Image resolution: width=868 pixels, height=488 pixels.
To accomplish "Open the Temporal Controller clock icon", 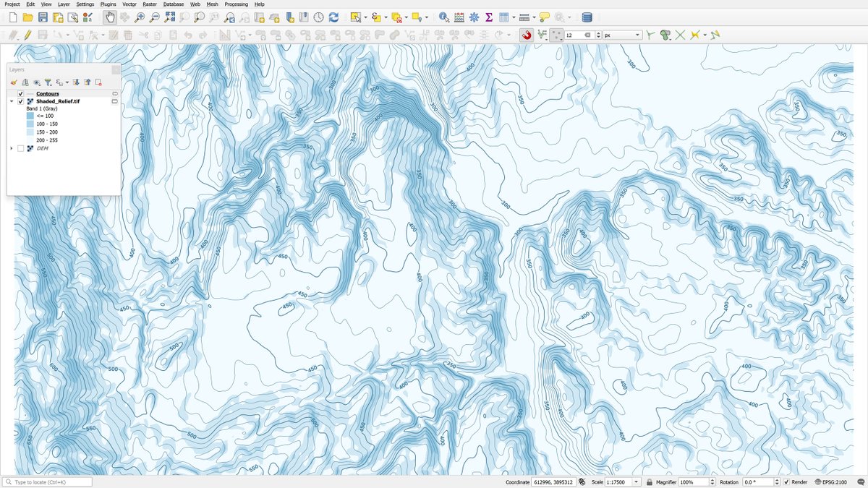I will click(318, 17).
